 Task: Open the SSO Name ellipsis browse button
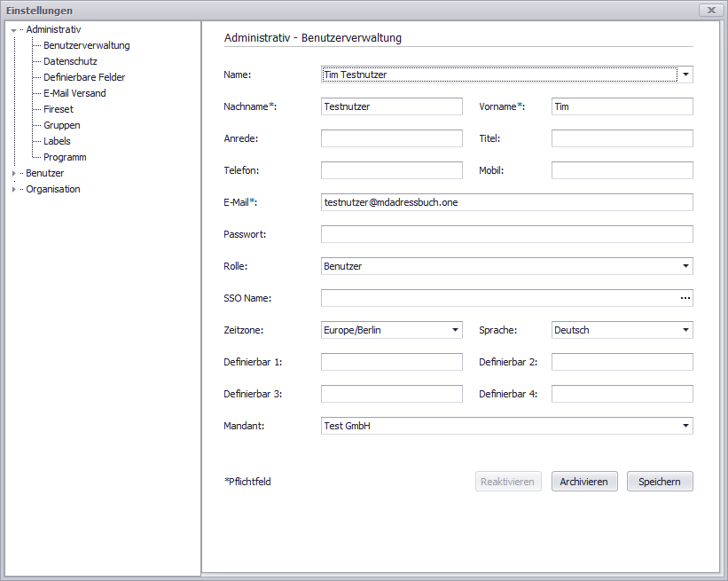coord(685,298)
